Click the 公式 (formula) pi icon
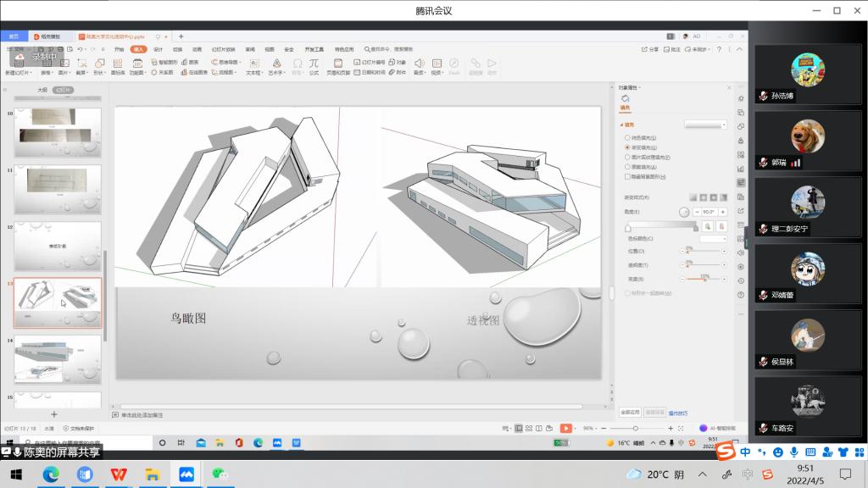The image size is (868, 488). click(x=314, y=64)
